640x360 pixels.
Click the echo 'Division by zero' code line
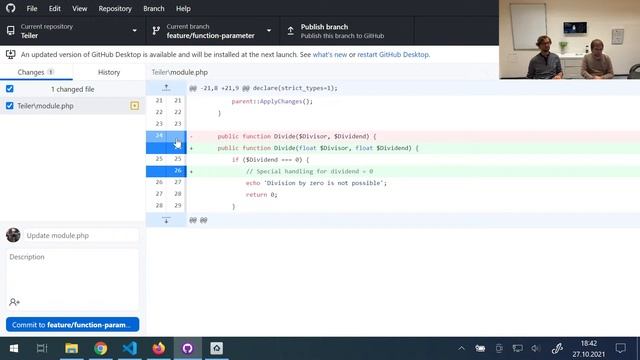pos(316,183)
